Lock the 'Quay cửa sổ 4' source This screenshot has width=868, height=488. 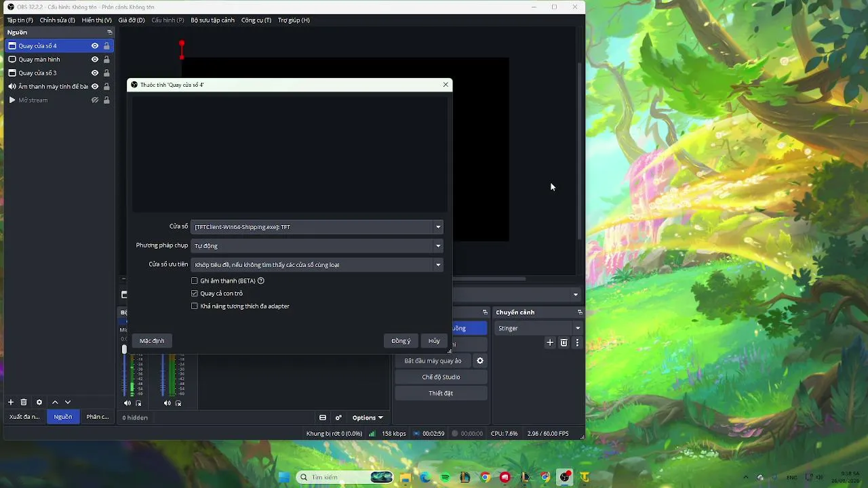[106, 46]
